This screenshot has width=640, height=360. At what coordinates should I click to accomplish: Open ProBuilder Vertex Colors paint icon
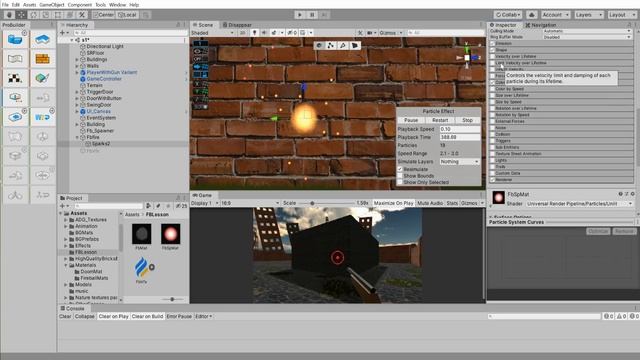coord(42,78)
